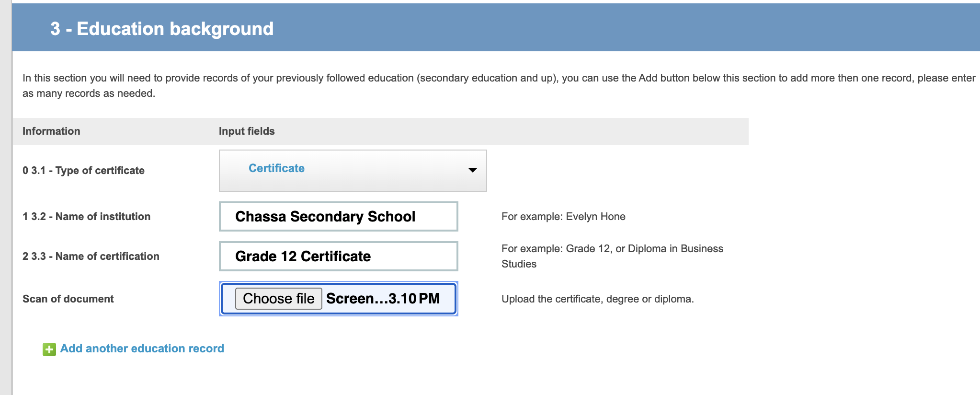Click the Grade 12 Certificate text field
Viewport: 980px width, 395px height.
(x=338, y=256)
